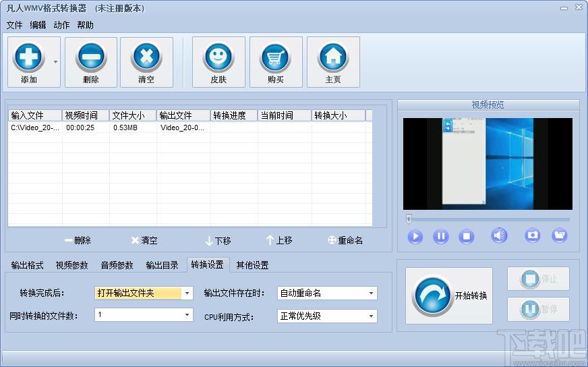Click the 转换大小 column header

tap(339, 115)
